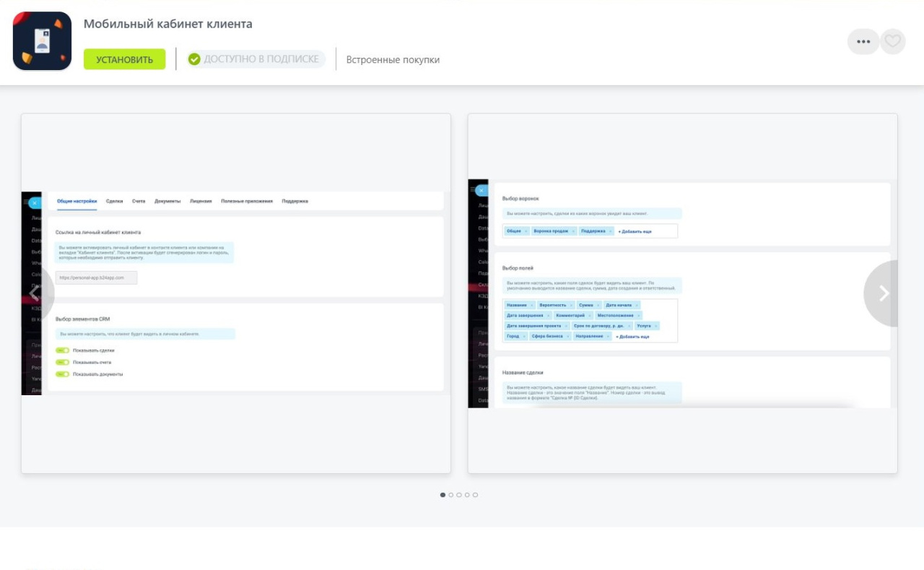Open the Документы tab
924x570 pixels.
pyautogui.click(x=167, y=201)
